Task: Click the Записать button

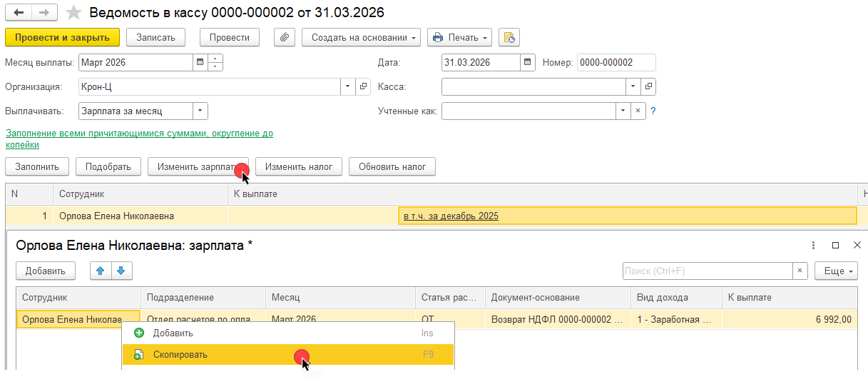Action: click(155, 37)
